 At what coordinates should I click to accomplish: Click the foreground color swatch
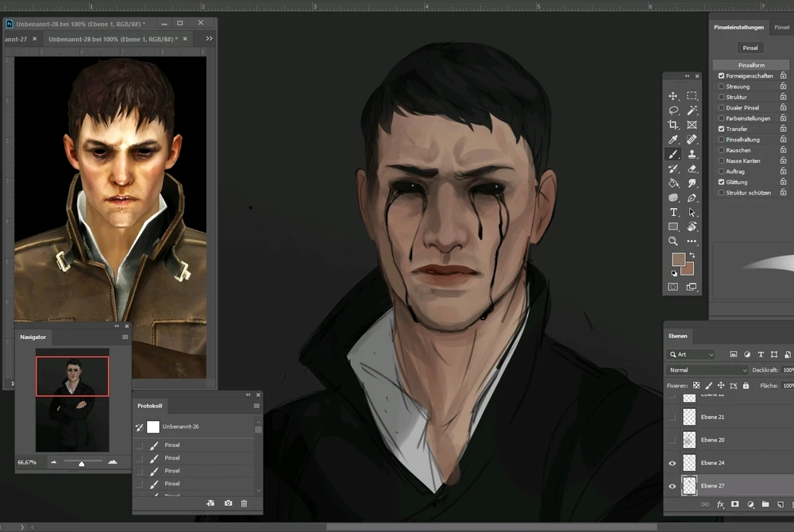(677, 260)
